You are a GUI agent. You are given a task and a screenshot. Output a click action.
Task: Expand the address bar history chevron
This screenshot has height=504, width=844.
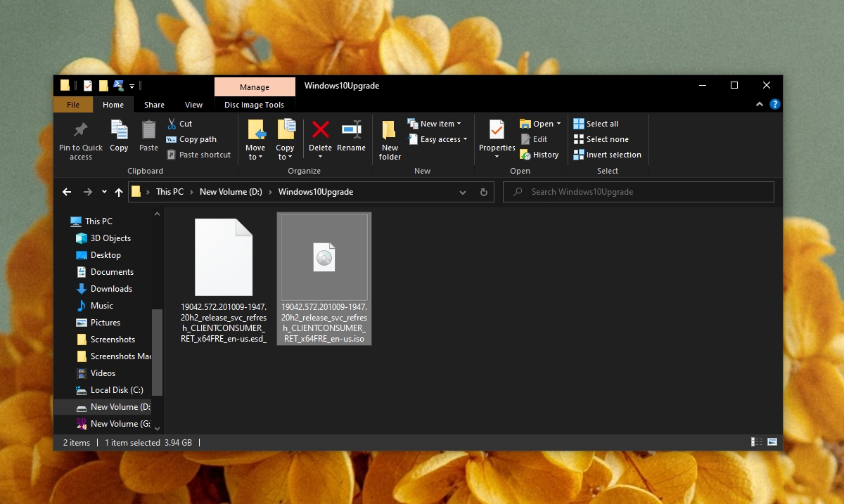[x=462, y=192]
